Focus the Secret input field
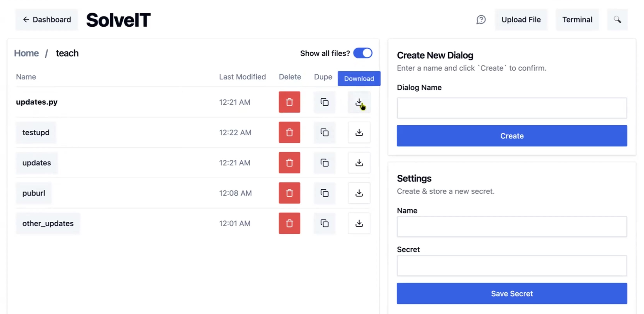 pyautogui.click(x=511, y=265)
